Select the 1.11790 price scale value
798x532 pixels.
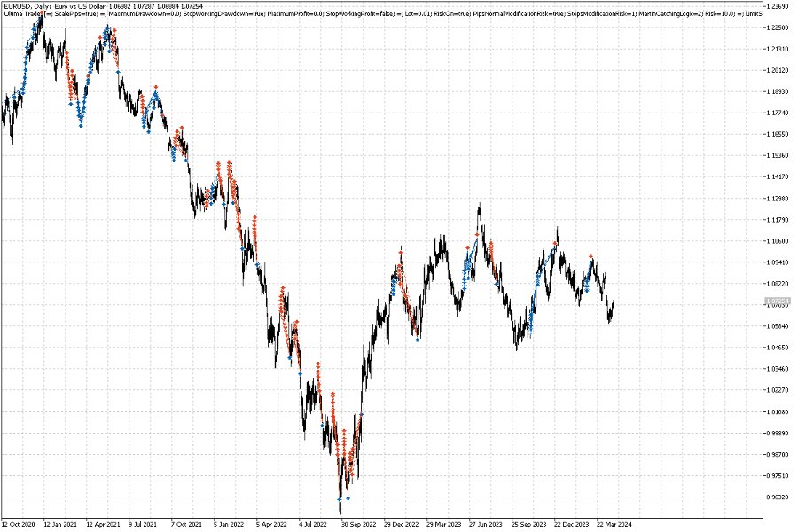(778, 220)
